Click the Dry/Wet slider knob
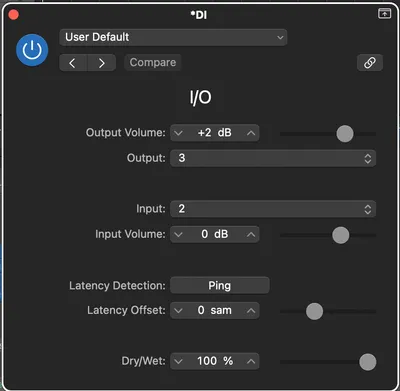 [x=368, y=362]
